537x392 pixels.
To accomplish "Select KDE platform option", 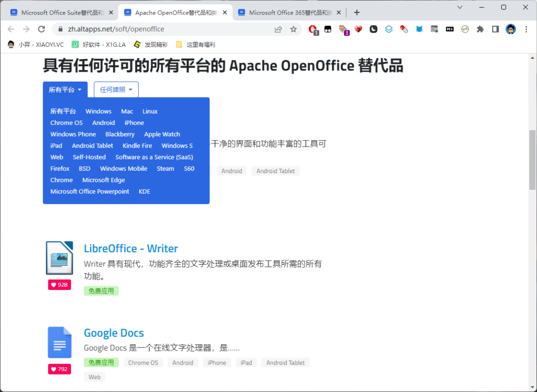I will coord(144,192).
